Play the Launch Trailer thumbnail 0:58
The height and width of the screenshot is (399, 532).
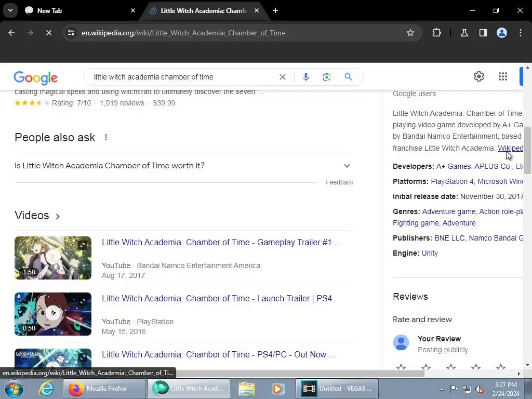(53, 314)
